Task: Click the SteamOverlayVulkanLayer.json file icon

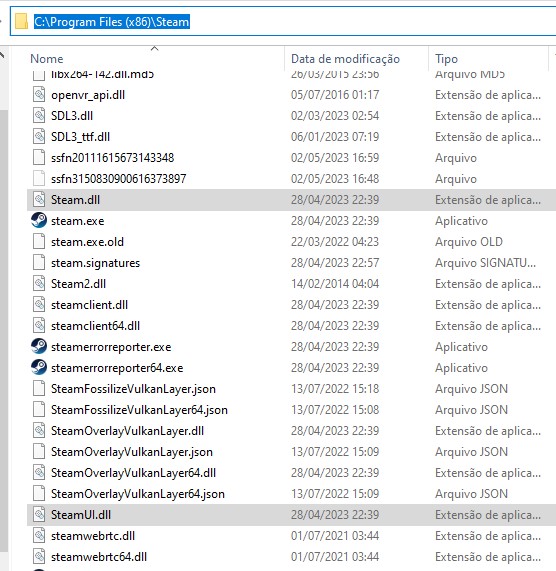Action: pyautogui.click(x=39, y=452)
